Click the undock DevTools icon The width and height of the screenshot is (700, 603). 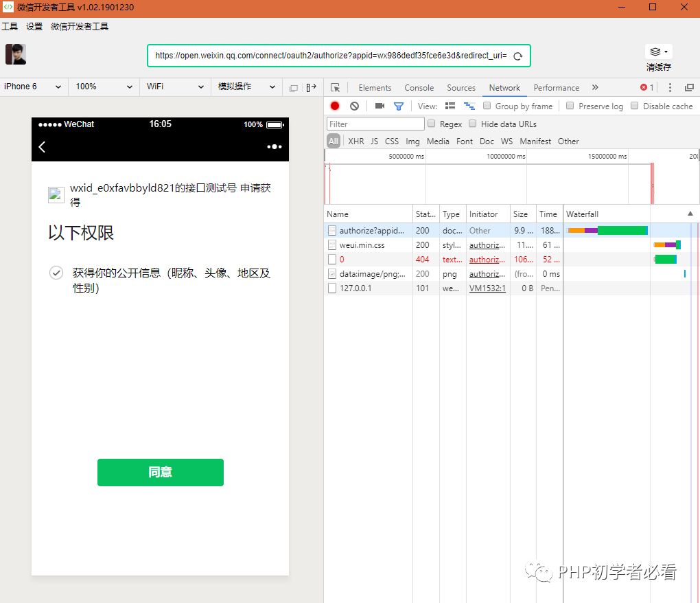point(689,87)
